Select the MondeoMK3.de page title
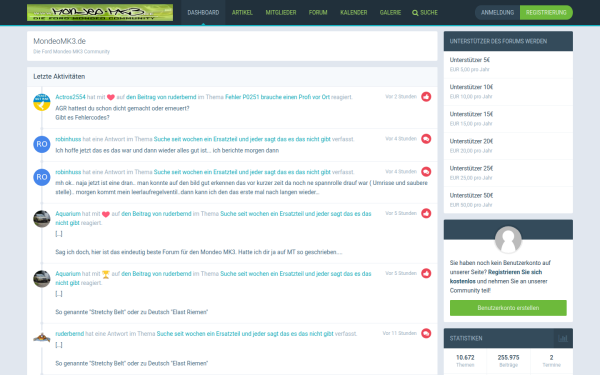 (59, 41)
